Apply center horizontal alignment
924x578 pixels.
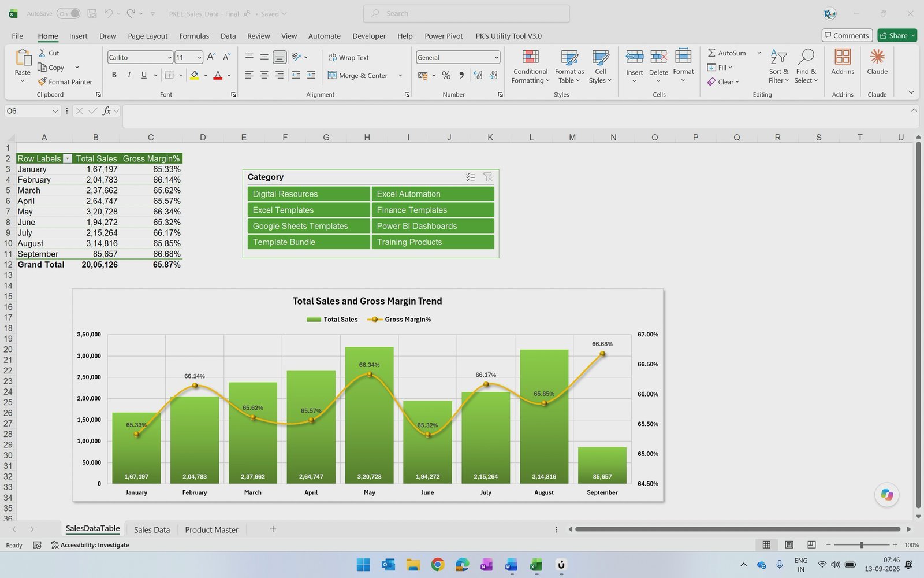264,75
